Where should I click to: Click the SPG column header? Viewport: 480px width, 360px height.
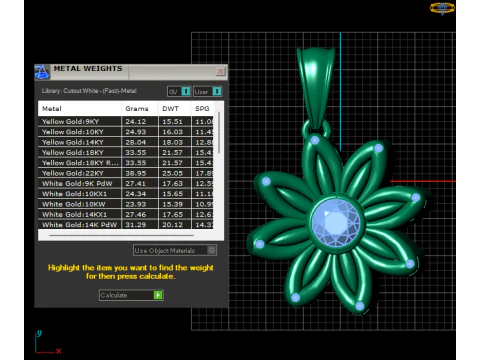click(203, 109)
